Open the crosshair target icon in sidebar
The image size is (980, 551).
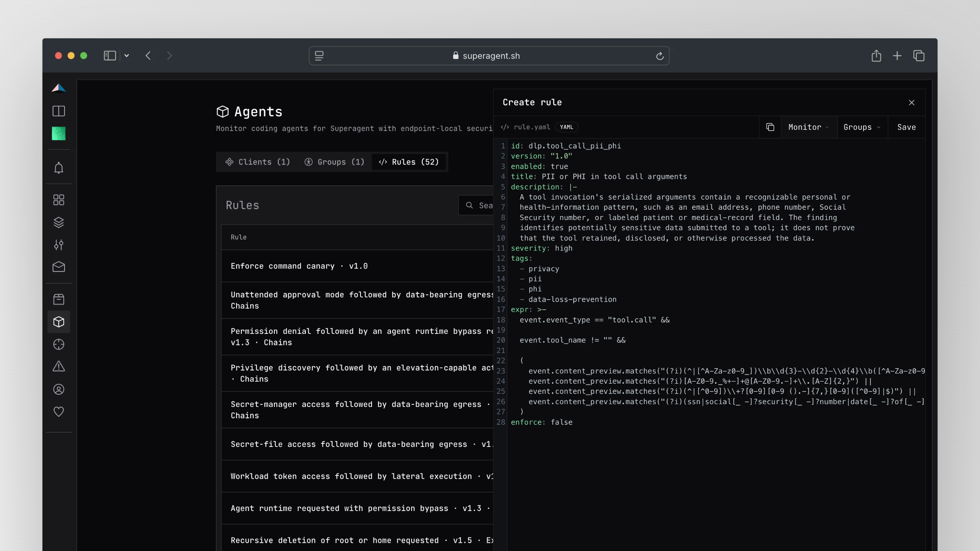point(59,344)
